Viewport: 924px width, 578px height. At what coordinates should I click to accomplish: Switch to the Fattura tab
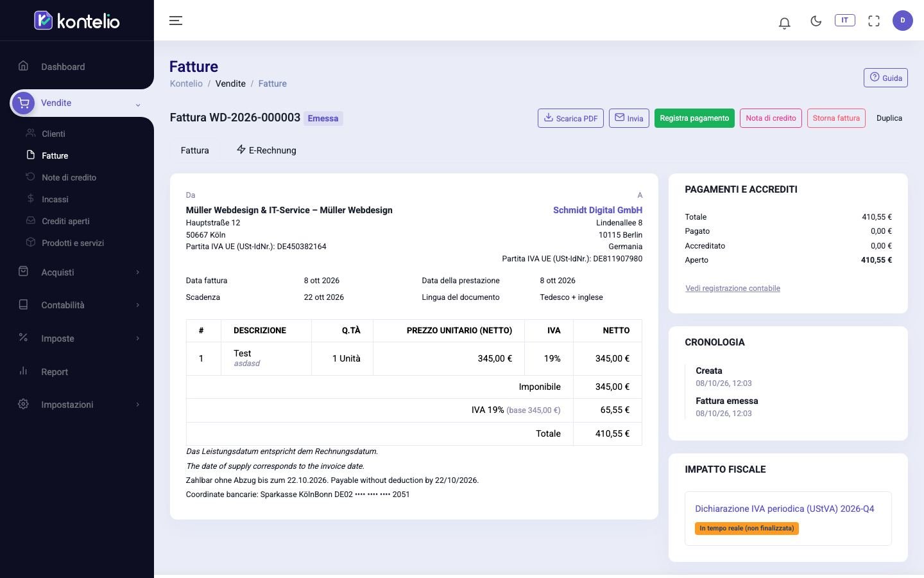[194, 150]
